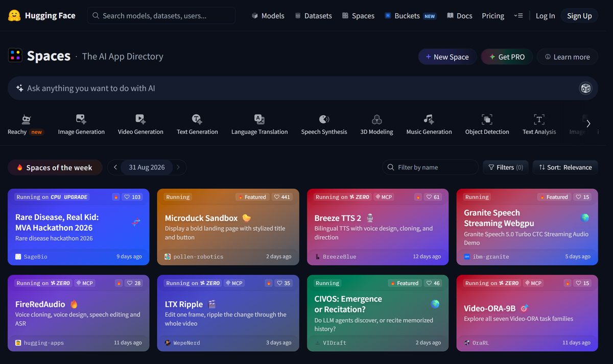613x364 pixels.
Task: Click the Log In link
Action: [x=545, y=16]
